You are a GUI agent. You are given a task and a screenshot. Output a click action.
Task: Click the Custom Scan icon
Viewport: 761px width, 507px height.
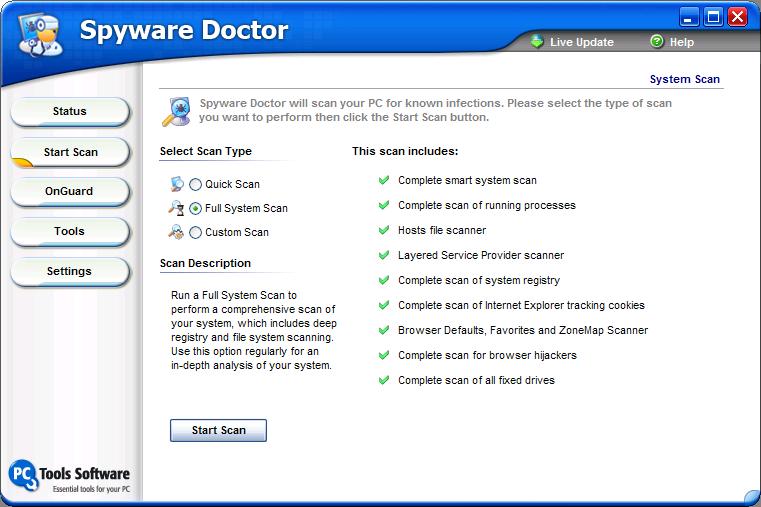pos(176,232)
